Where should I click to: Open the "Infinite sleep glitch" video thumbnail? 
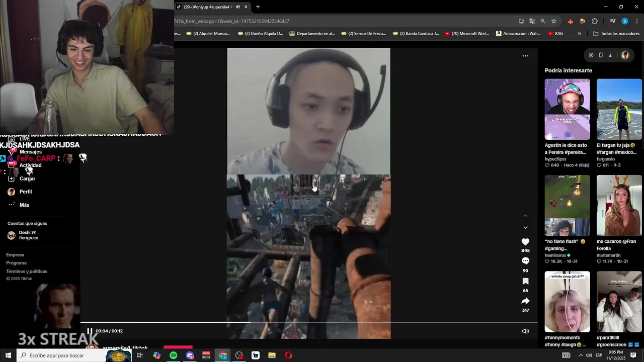pyautogui.click(x=567, y=302)
